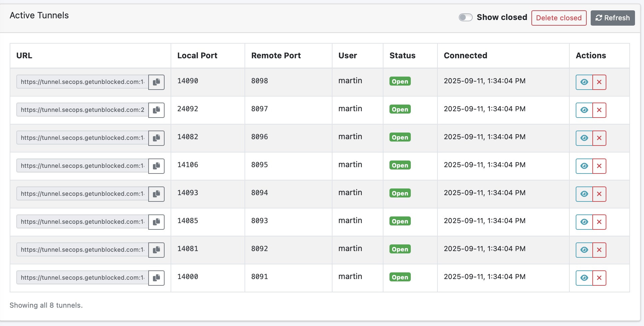Close the tunnel with remote port 8091
Screen dimensions: 644x326
[x=599, y=278]
